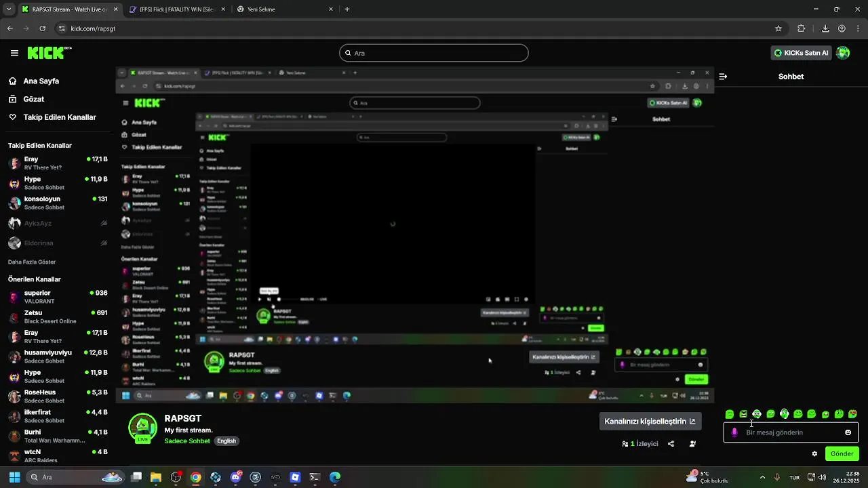Screen dimensions: 868x488
Task: Open a new browser tab
Action: (347, 9)
